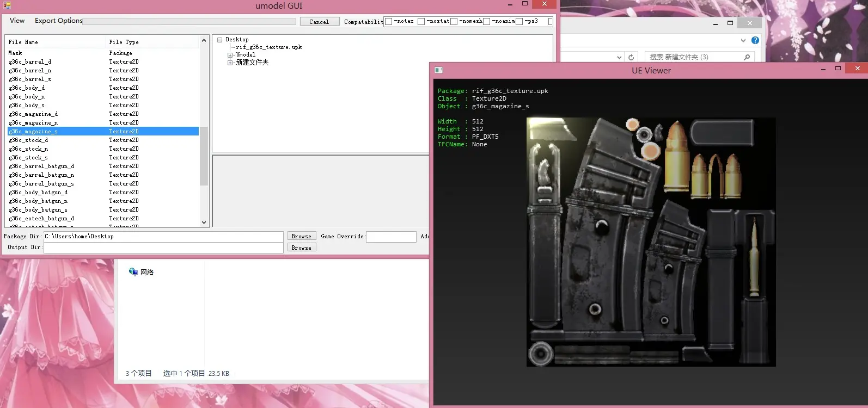The width and height of the screenshot is (868, 408).
Task: Minimize the background Explorer window
Action: (716, 23)
